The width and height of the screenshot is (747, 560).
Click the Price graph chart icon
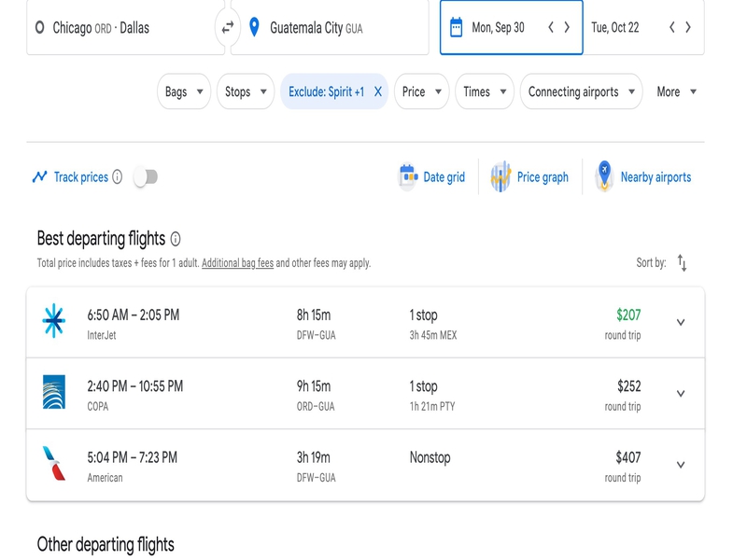point(500,176)
